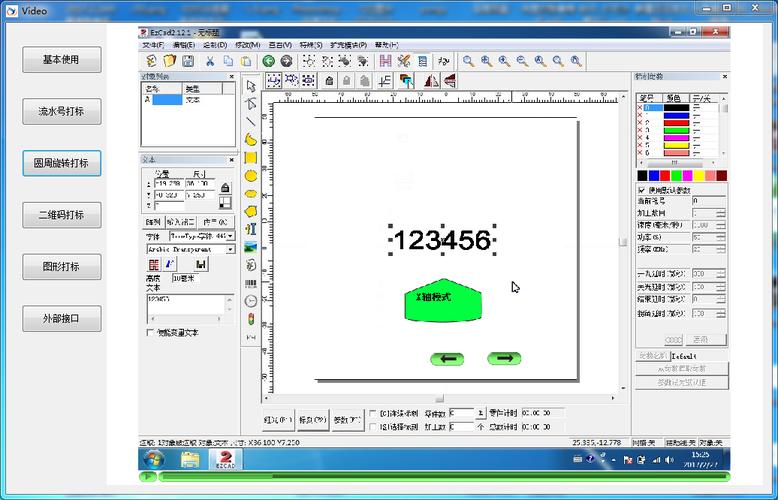The width and height of the screenshot is (778, 500).
Task: Open the folder icon in Windows taskbar
Action: [190, 460]
